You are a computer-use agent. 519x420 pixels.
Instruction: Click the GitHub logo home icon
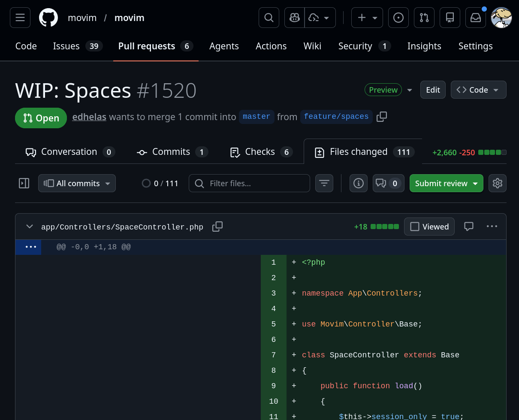coord(48,18)
